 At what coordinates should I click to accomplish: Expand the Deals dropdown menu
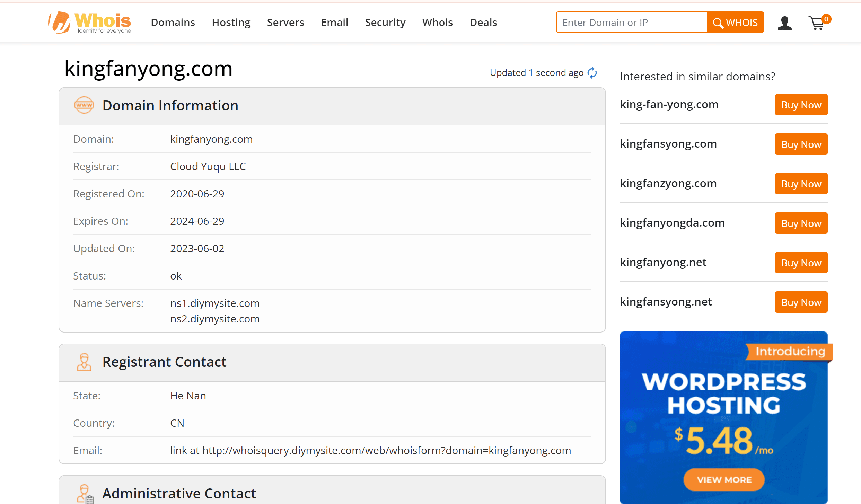(x=483, y=22)
